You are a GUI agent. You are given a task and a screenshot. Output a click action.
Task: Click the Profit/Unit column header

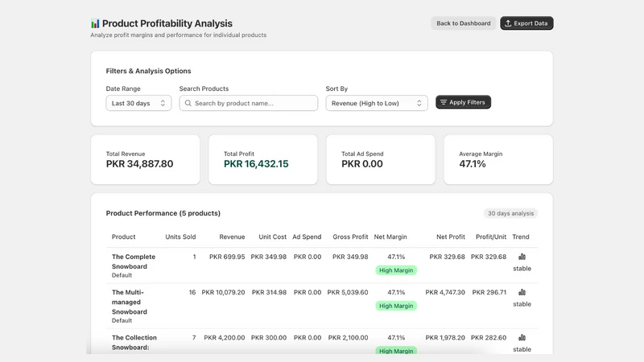tap(491, 237)
